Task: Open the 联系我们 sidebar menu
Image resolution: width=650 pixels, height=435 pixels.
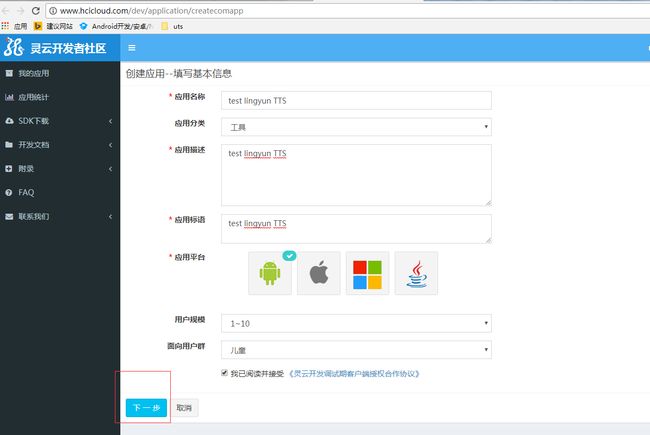Action: [x=60, y=216]
